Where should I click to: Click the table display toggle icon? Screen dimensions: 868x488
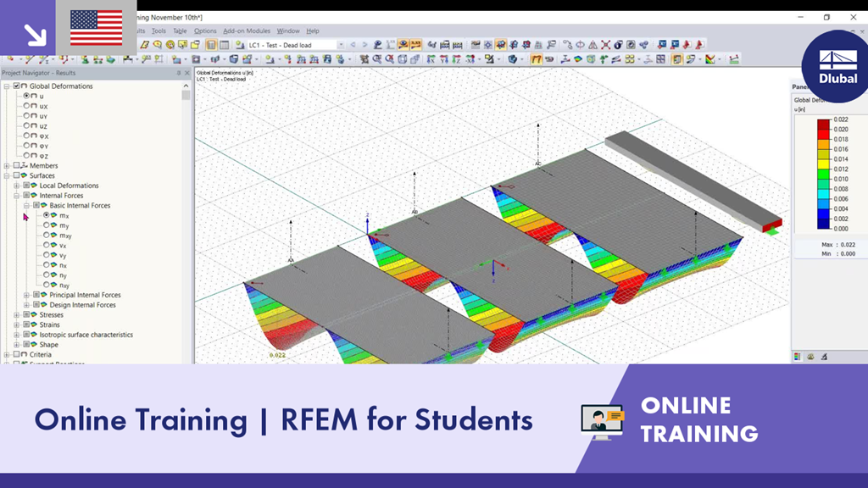224,45
